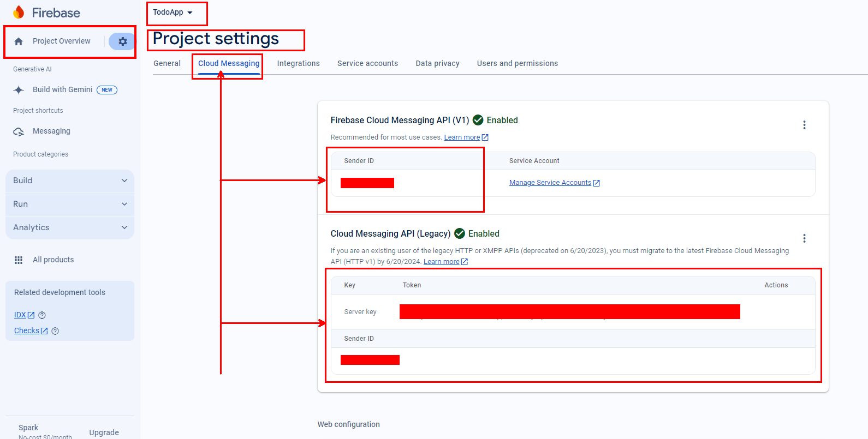Viewport: 868px width, 439px height.
Task: Open the TodoApp project selector dropdown
Action: click(x=173, y=13)
